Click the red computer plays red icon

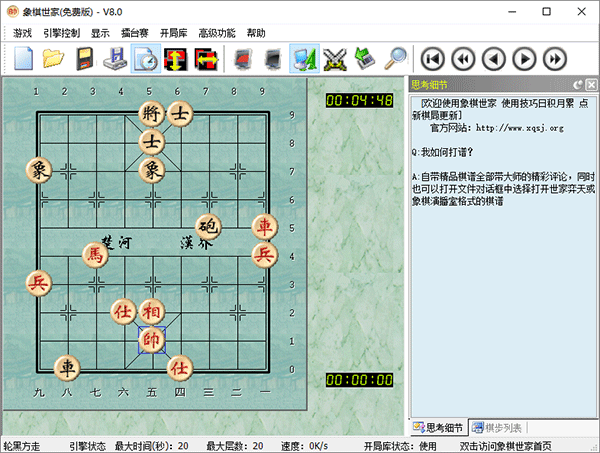[x=243, y=59]
